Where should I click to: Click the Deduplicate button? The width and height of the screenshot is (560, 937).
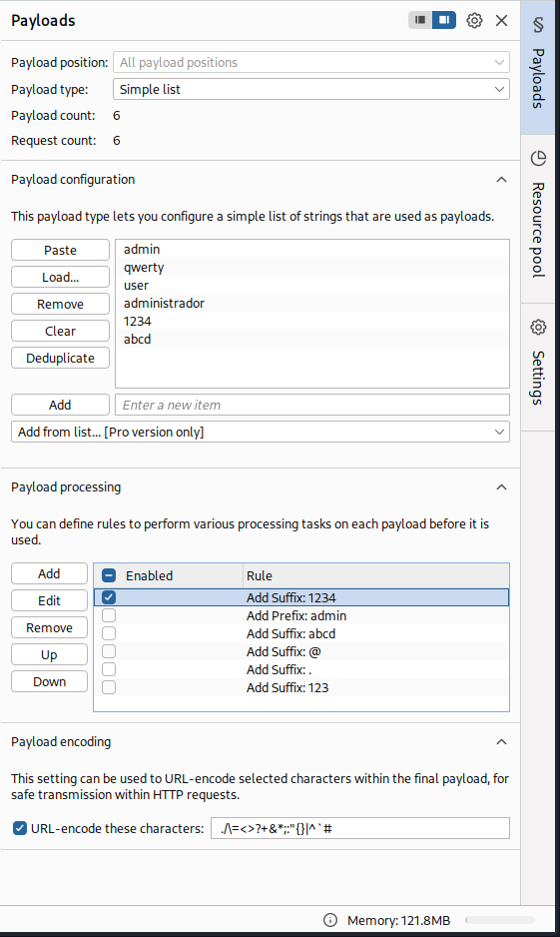(60, 358)
